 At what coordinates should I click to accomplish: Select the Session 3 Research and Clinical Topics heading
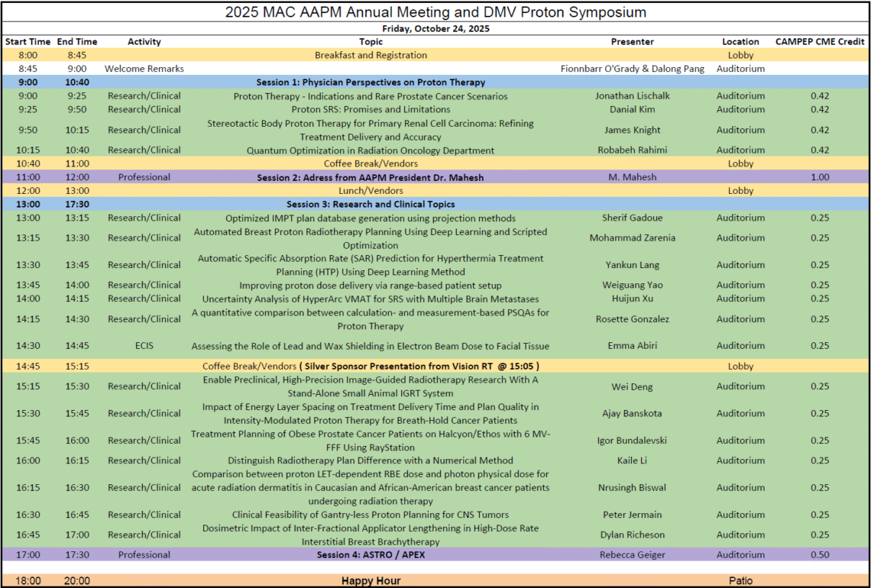click(371, 204)
